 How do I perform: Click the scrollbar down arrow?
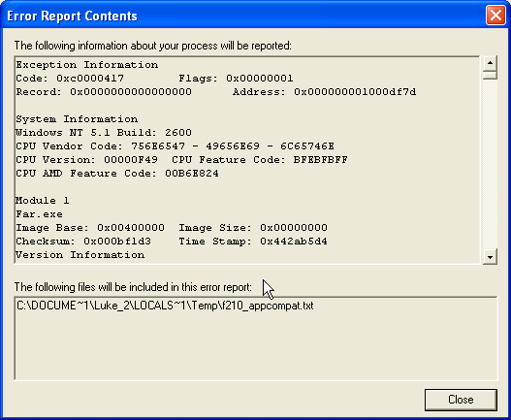coord(490,257)
